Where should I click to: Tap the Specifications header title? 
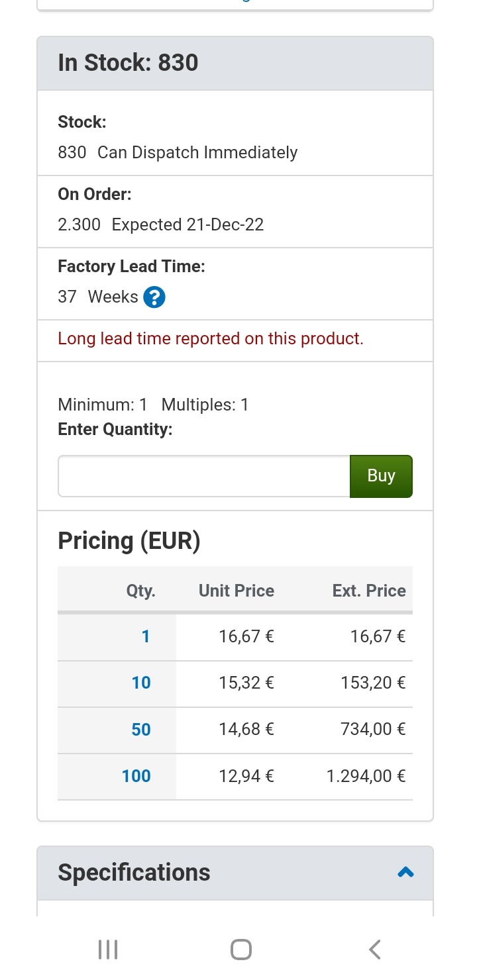(x=134, y=872)
